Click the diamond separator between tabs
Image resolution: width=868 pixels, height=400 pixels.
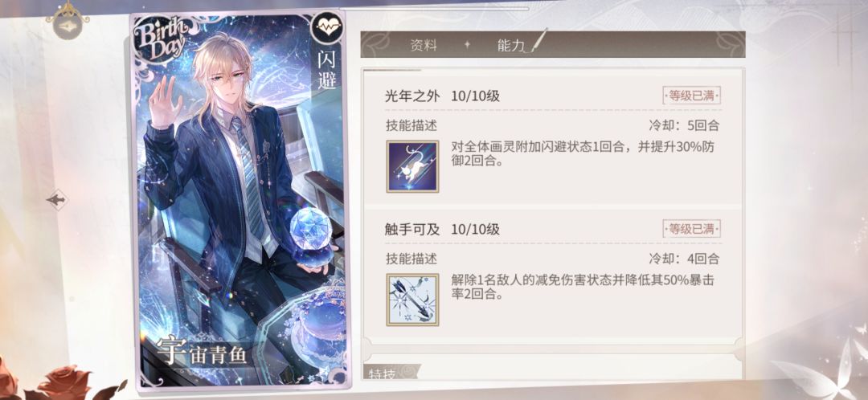click(x=467, y=45)
